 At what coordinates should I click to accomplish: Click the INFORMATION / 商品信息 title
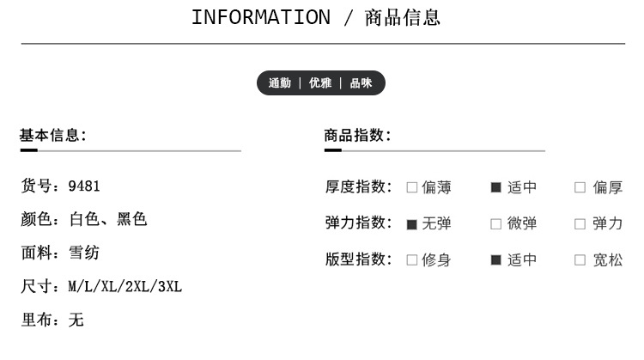tap(316, 17)
